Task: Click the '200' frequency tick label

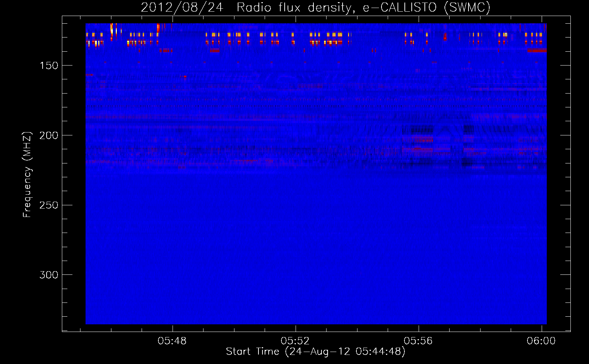Action: 49,135
